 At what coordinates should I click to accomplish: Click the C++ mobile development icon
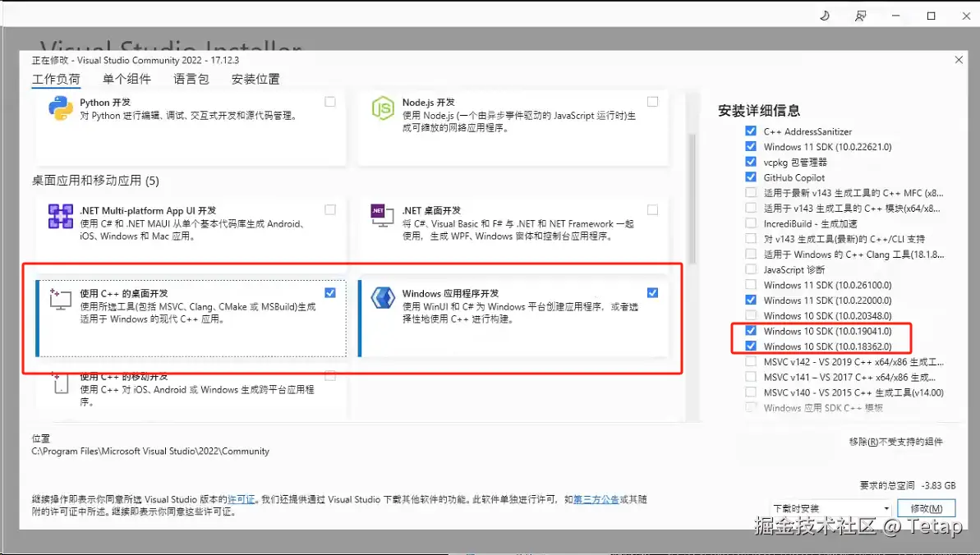(60, 383)
